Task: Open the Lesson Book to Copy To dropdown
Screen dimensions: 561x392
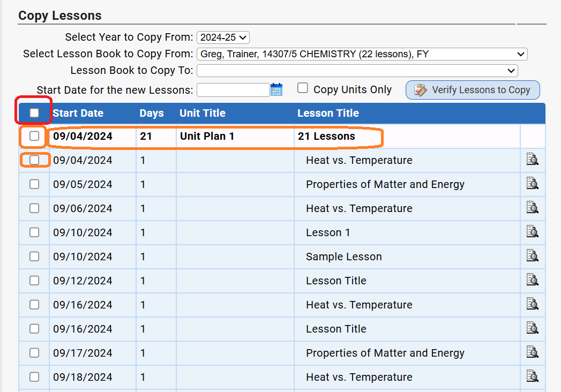Action: pos(357,71)
